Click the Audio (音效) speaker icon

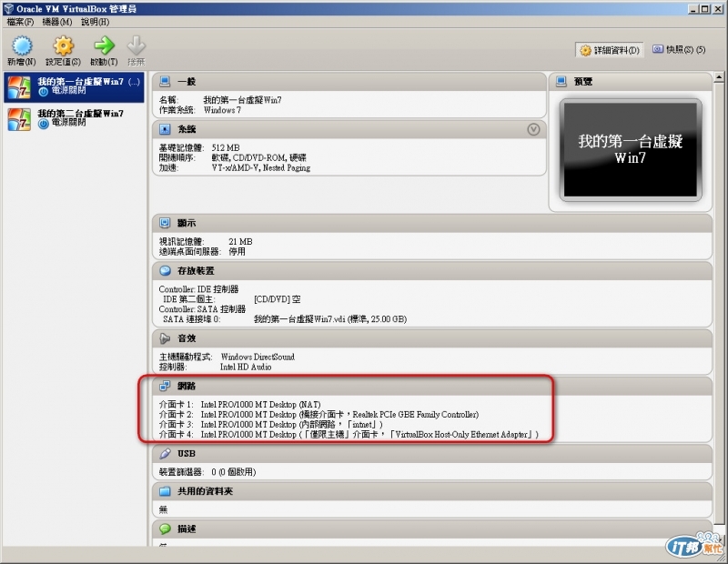click(165, 338)
